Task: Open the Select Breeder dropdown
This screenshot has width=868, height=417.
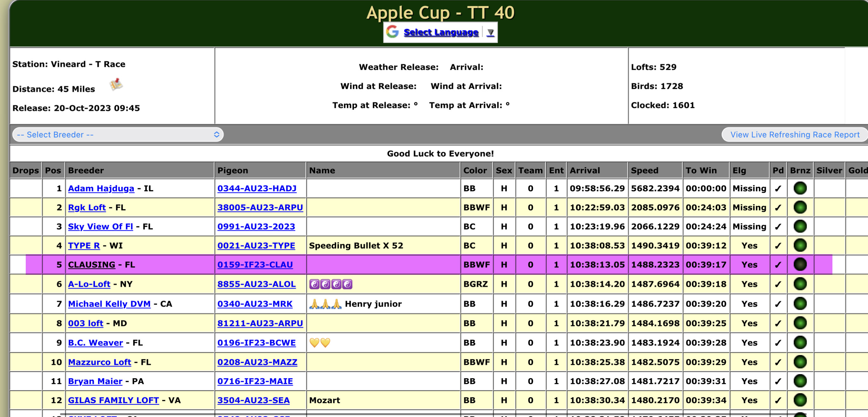Action: coord(118,135)
